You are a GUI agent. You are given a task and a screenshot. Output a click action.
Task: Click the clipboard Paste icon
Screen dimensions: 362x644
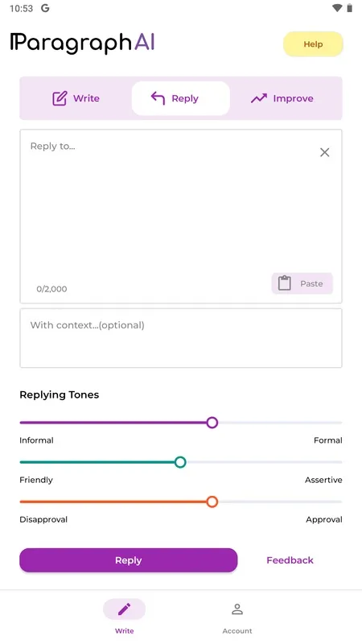(285, 283)
